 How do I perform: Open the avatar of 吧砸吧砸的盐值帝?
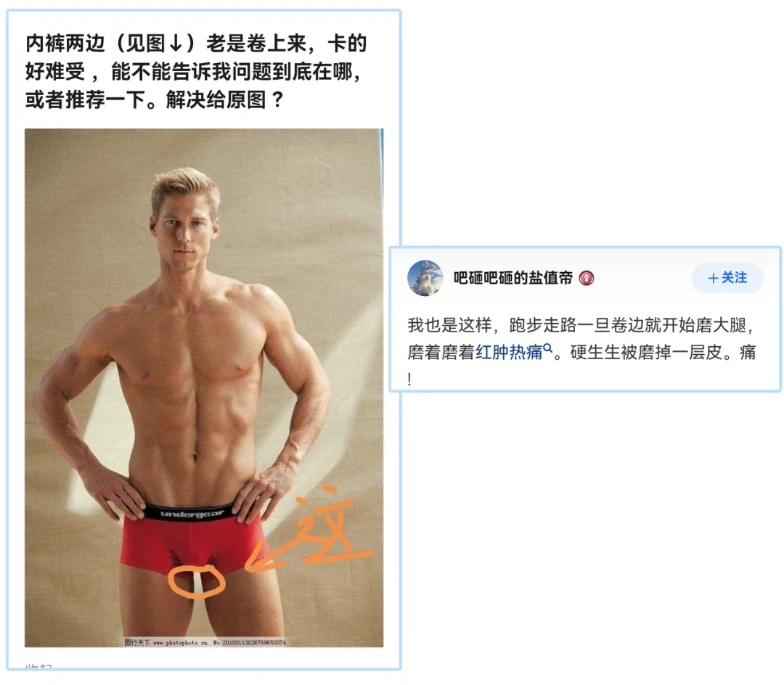tap(425, 279)
